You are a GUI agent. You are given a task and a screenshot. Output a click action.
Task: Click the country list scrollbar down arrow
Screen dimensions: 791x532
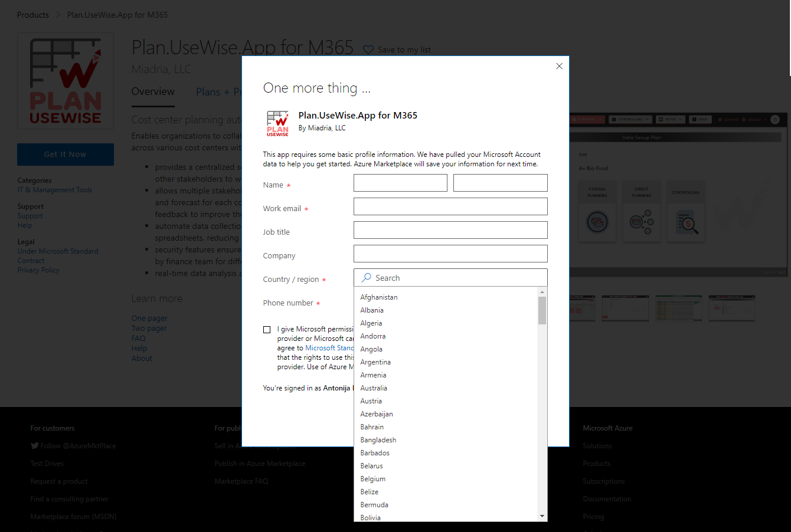point(542,516)
